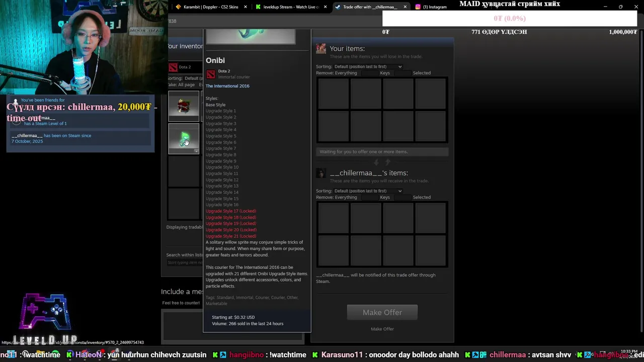Image resolution: width=644 pixels, height=362 pixels.
Task: Click __chillermaa__ has been on Steam since text
Action: tap(51, 138)
